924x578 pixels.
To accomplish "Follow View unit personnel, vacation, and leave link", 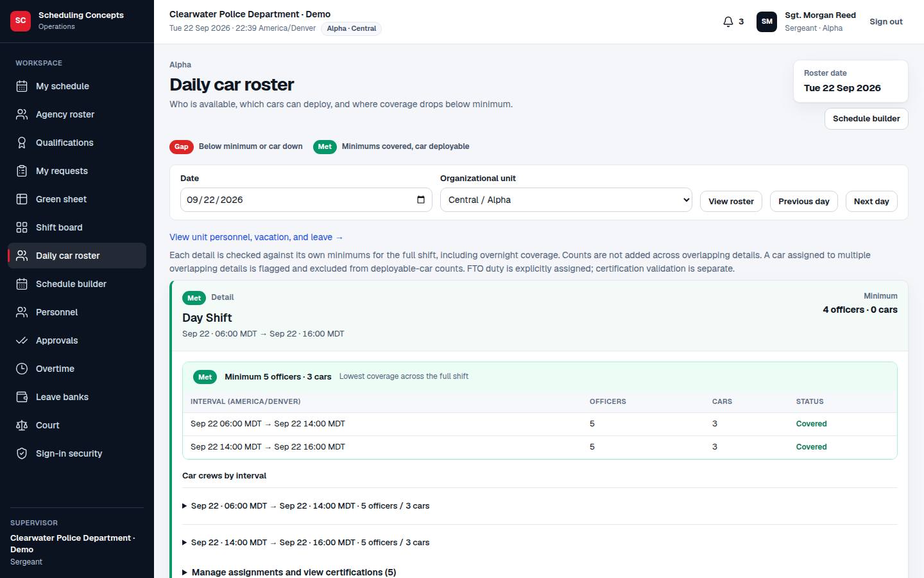I will pos(256,237).
